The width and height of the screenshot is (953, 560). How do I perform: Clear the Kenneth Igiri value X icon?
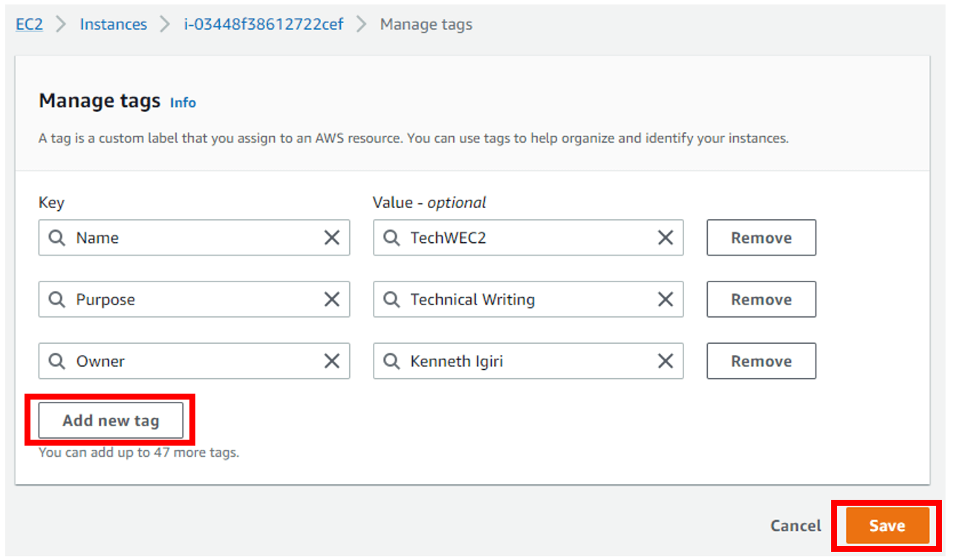pos(666,361)
